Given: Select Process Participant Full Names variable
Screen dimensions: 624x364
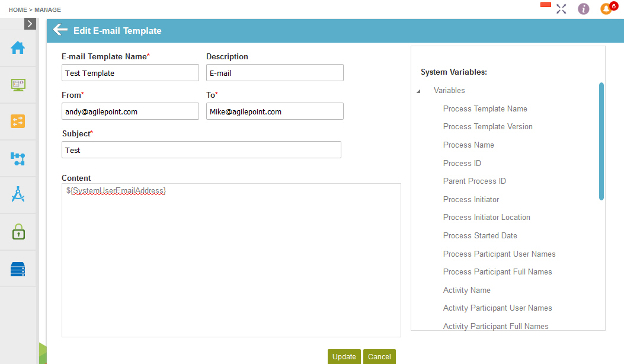Looking at the screenshot, I should pyautogui.click(x=497, y=272).
